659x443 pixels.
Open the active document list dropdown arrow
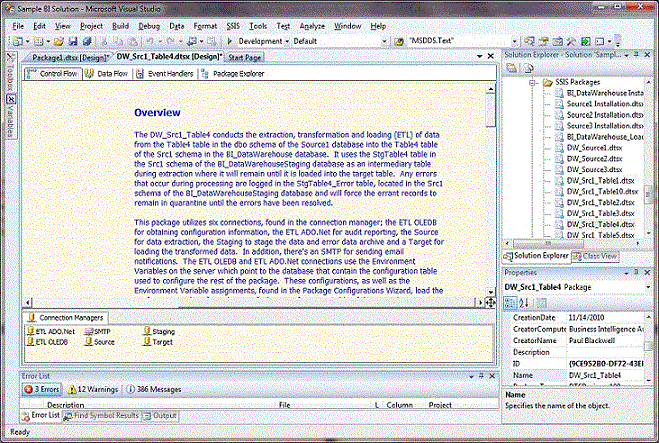480,56
